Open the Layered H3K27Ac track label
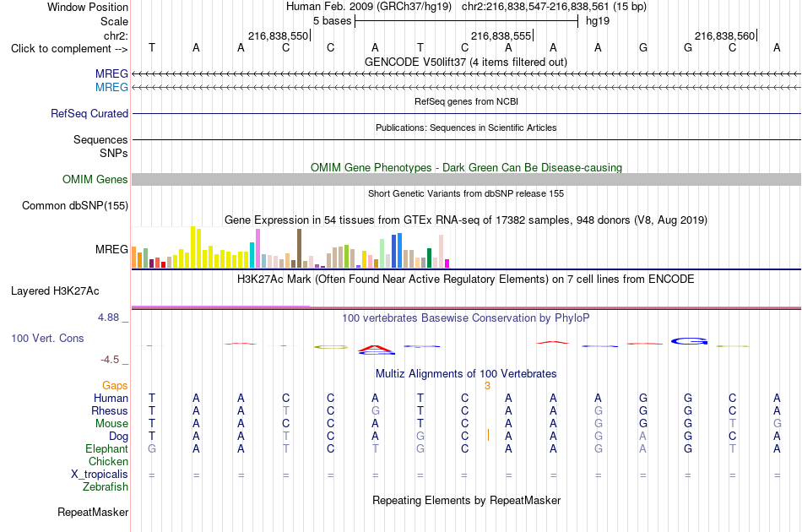This screenshot has height=532, width=802. point(55,291)
